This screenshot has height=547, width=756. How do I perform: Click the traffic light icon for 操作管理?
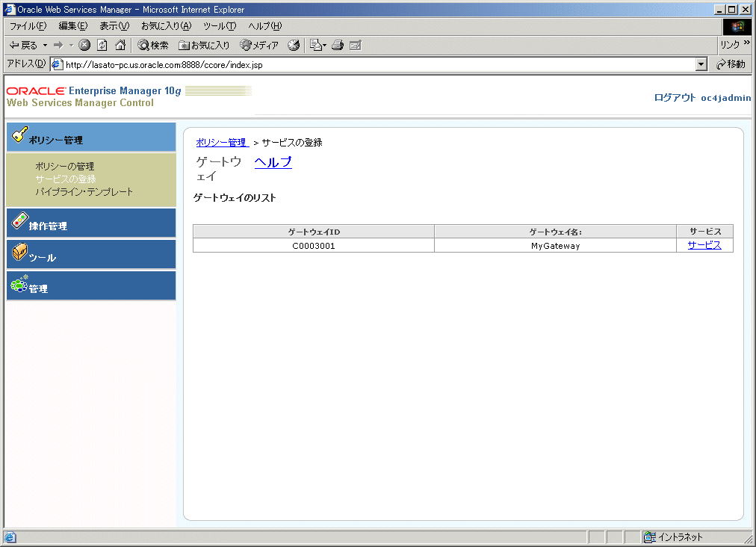point(19,221)
